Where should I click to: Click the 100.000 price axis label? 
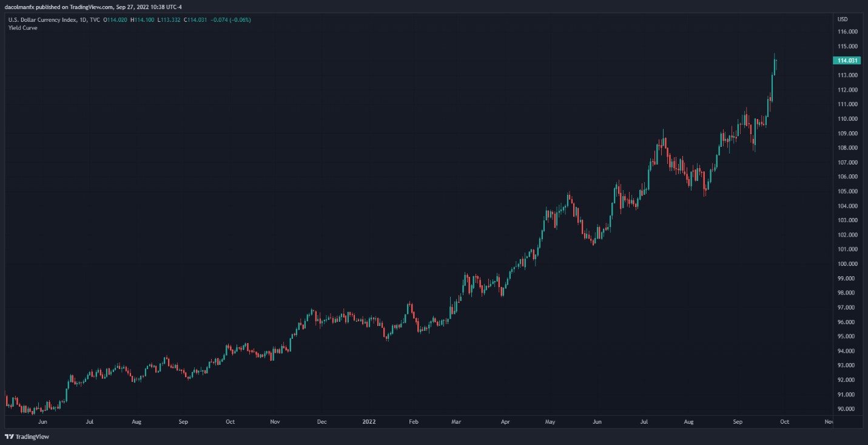point(847,263)
